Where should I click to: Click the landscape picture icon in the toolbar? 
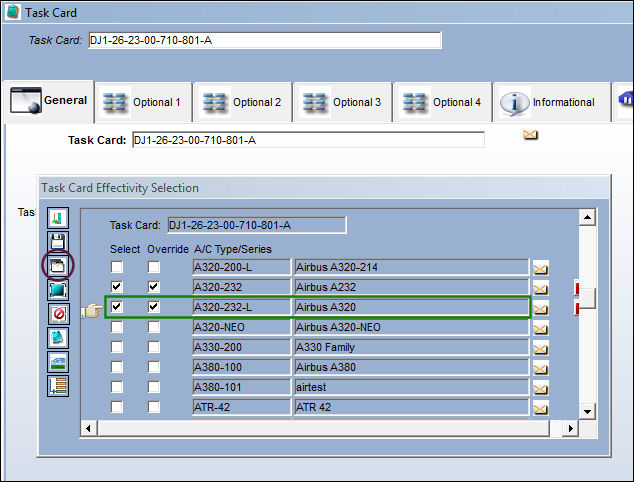(58, 362)
